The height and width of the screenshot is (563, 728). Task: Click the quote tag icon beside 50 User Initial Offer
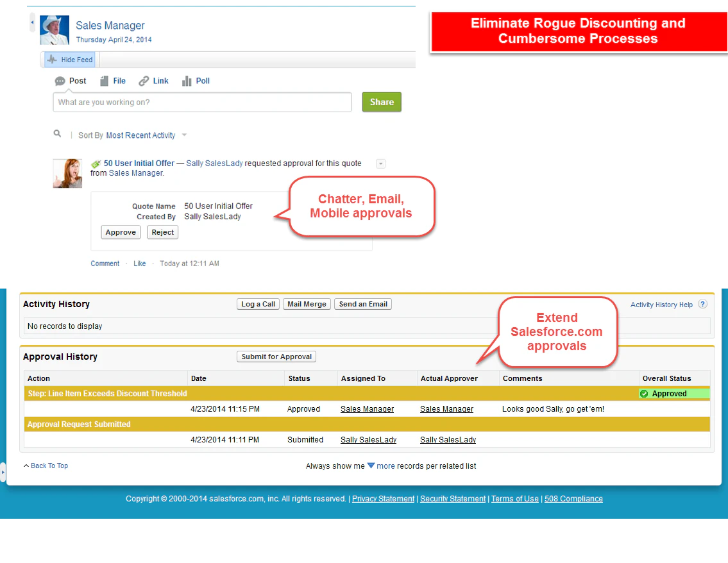point(96,164)
